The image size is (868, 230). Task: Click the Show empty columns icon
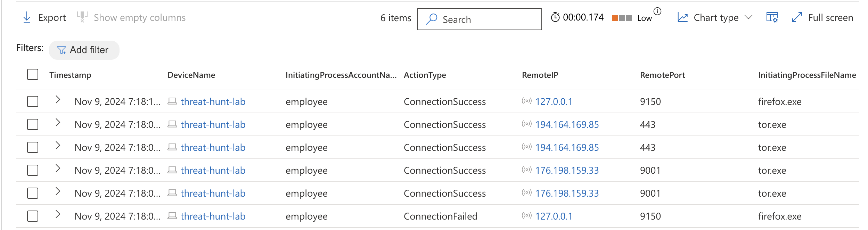click(82, 17)
